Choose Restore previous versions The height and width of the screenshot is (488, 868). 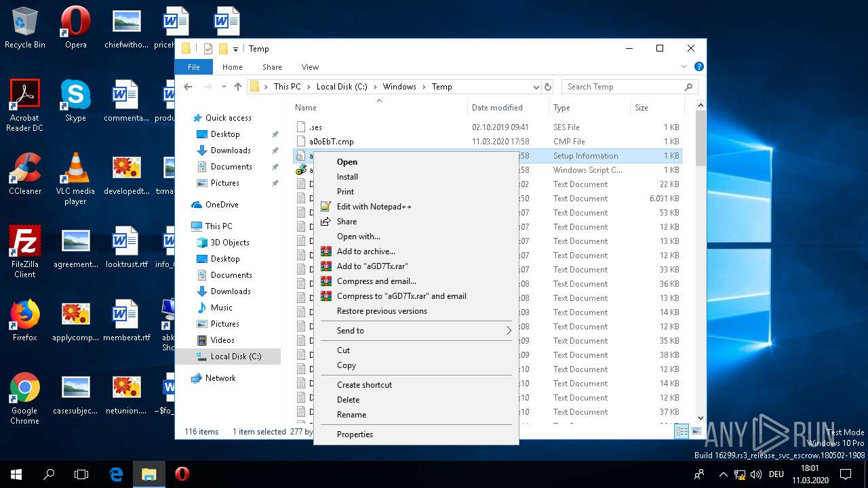click(416, 311)
